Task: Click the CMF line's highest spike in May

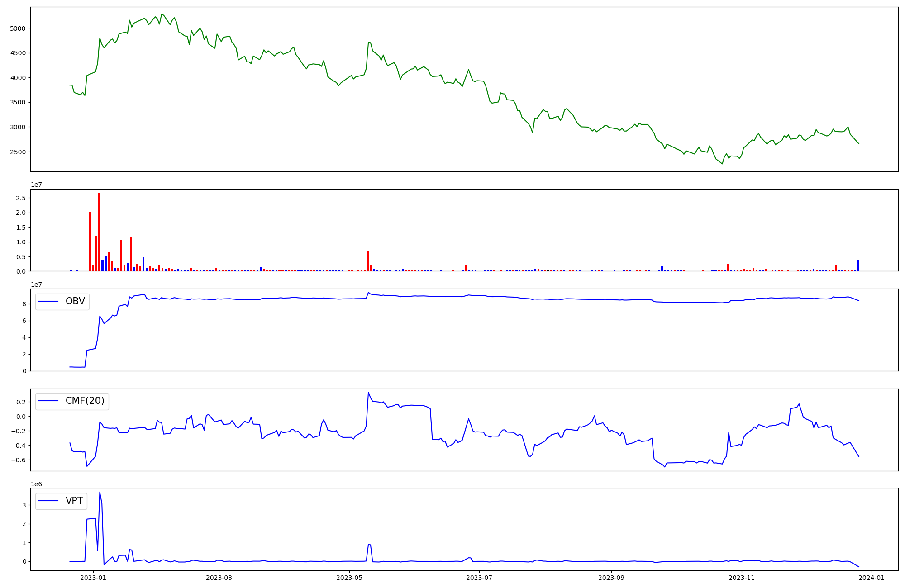Action: click(x=368, y=393)
